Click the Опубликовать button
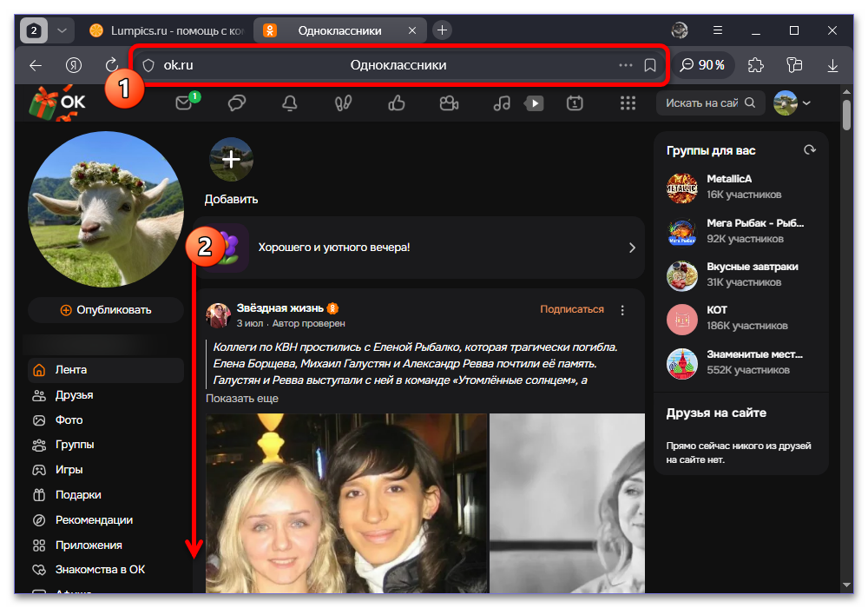Viewport: 868px width, 608px height. click(x=106, y=310)
